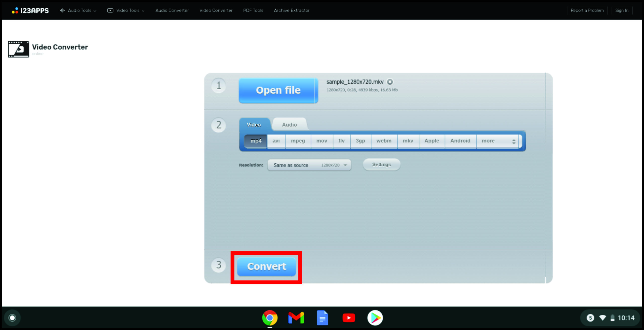Remove the sample_1280x720.mkv file
Image resolution: width=644 pixels, height=330 pixels.
click(x=390, y=82)
